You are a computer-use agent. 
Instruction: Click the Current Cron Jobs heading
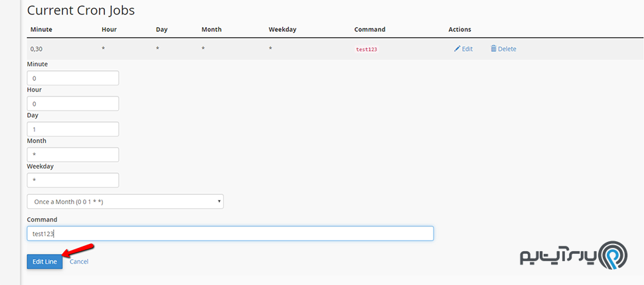point(80,11)
